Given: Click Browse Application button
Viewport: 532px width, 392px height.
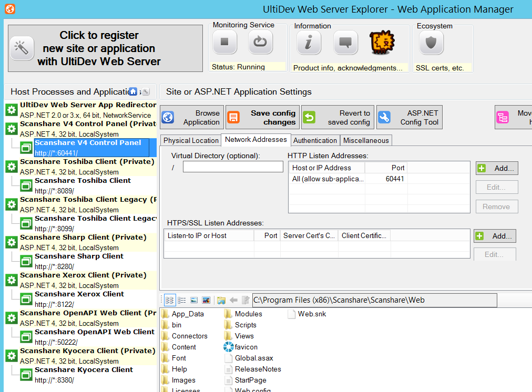Looking at the screenshot, I should point(192,117).
